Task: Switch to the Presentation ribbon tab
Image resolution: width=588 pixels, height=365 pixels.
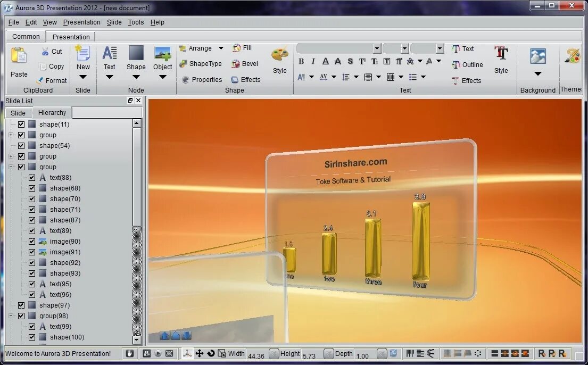Action: [x=71, y=37]
